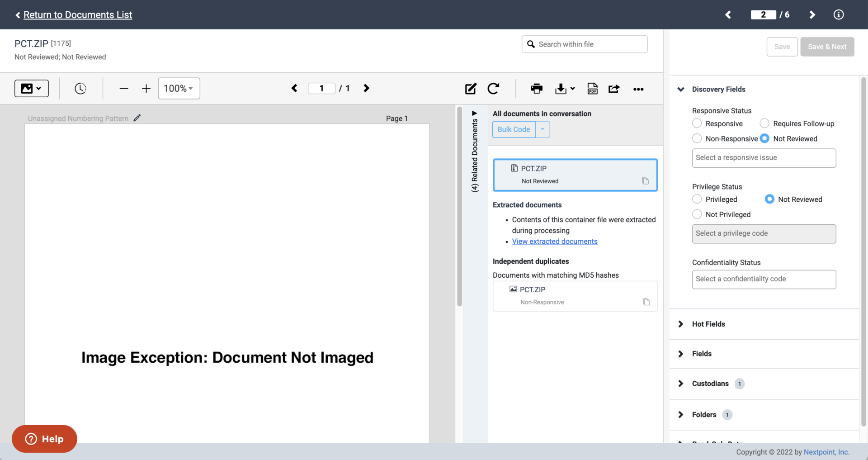The height and width of the screenshot is (460, 868).
Task: Open View extracted documents link
Action: tap(555, 241)
